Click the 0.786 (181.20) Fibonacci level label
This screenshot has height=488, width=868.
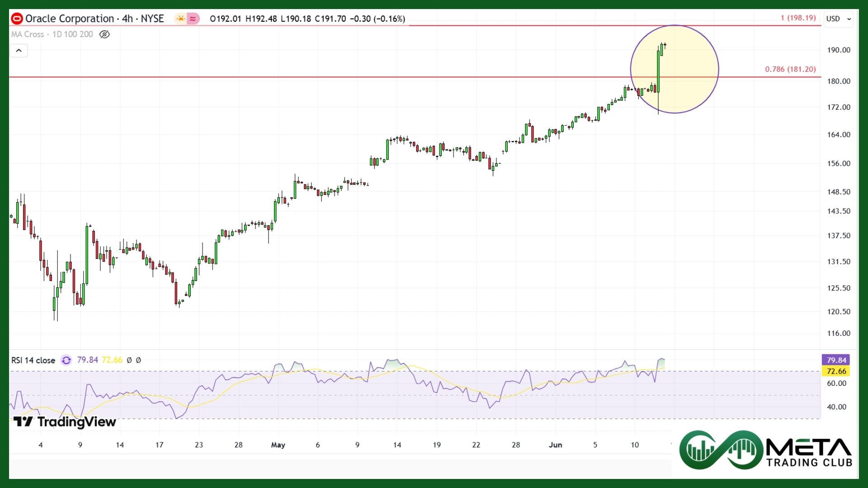pyautogui.click(x=790, y=69)
